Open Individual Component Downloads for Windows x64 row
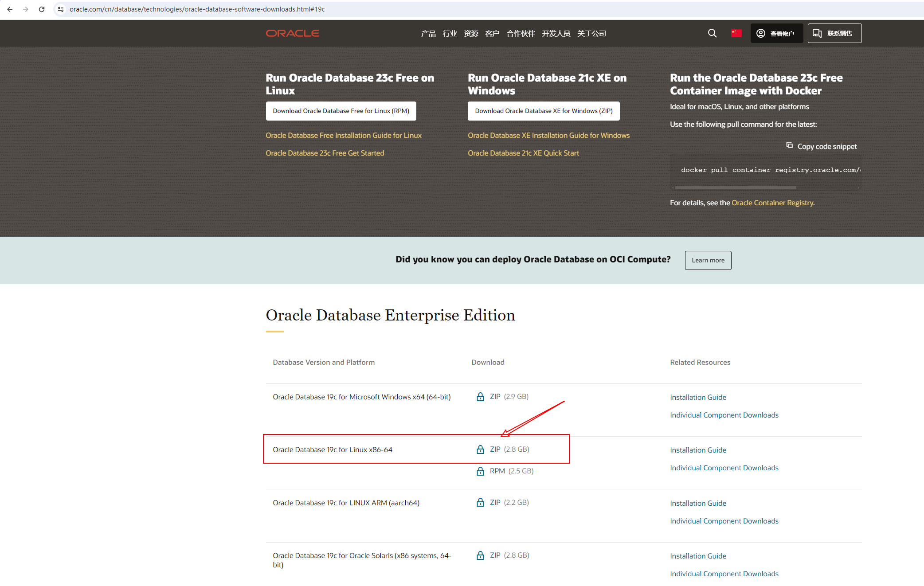 tap(724, 415)
